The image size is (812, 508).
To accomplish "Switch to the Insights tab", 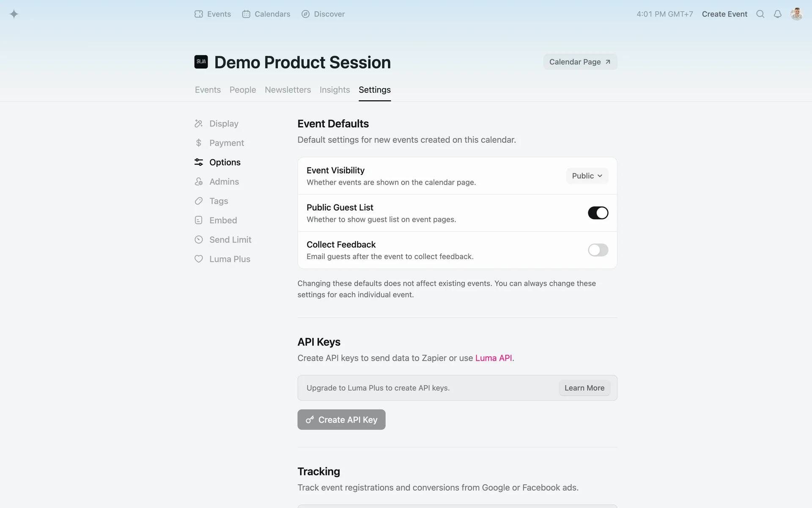I will tap(335, 90).
